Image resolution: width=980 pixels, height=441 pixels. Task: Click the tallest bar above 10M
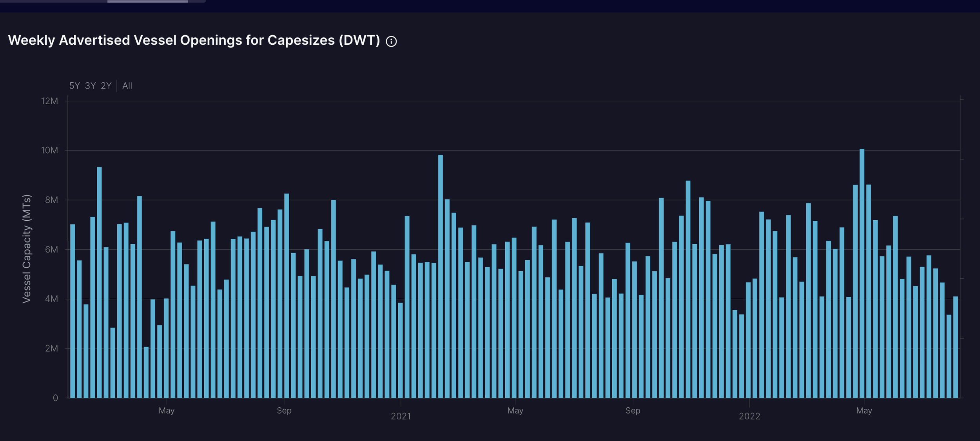tap(862, 274)
